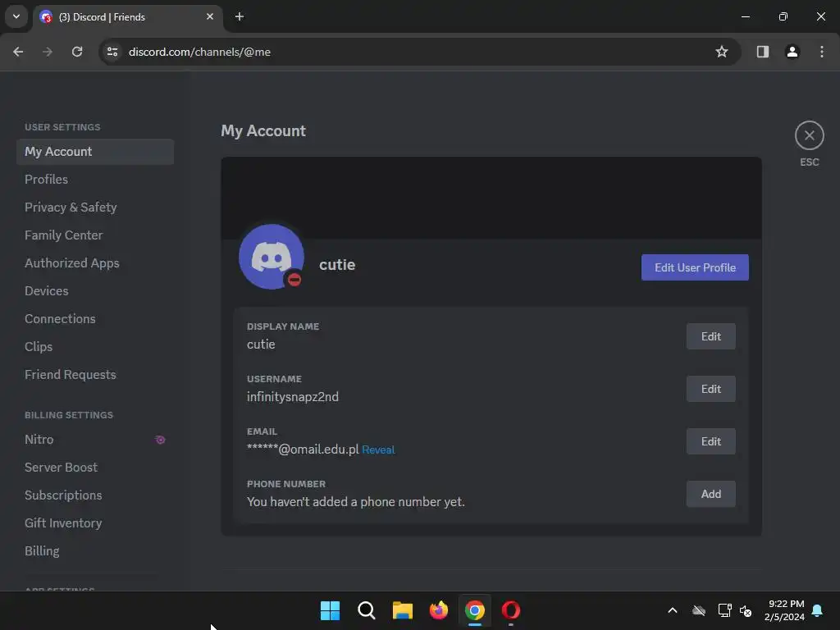Open Clips settings
The image size is (840, 630).
(x=95, y=347)
